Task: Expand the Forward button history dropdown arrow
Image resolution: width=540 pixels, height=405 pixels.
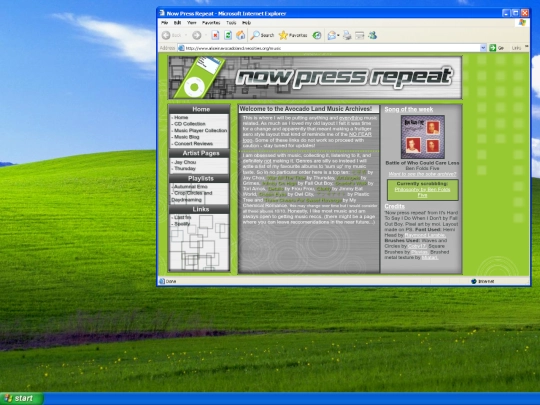Action: pyautogui.click(x=206, y=35)
